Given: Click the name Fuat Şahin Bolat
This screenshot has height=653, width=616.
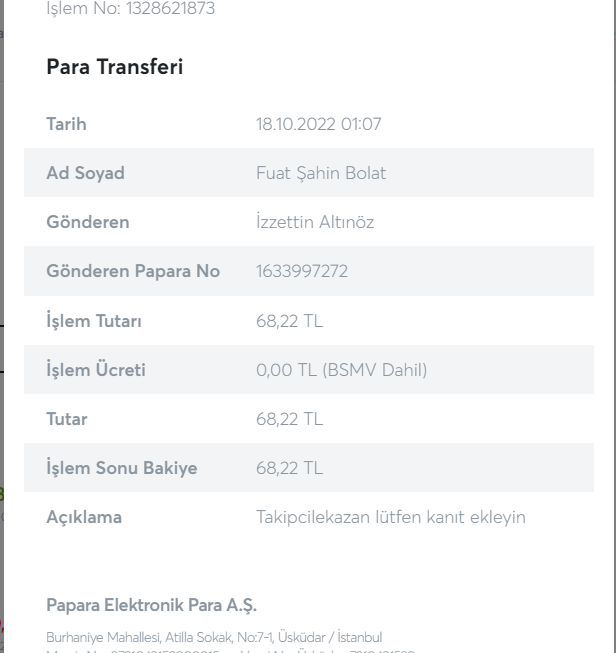Looking at the screenshot, I should pos(321,174).
